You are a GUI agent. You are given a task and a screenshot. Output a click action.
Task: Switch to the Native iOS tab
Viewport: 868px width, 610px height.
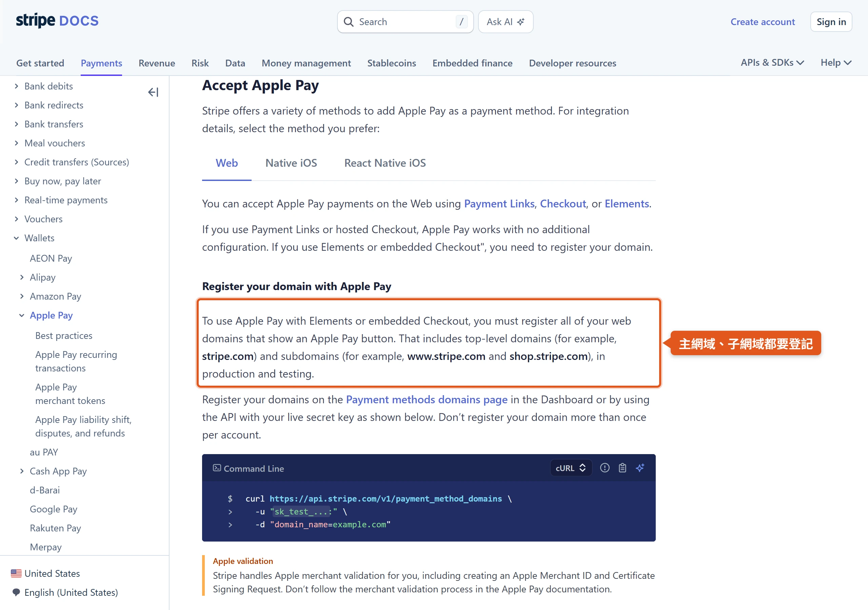click(x=291, y=163)
